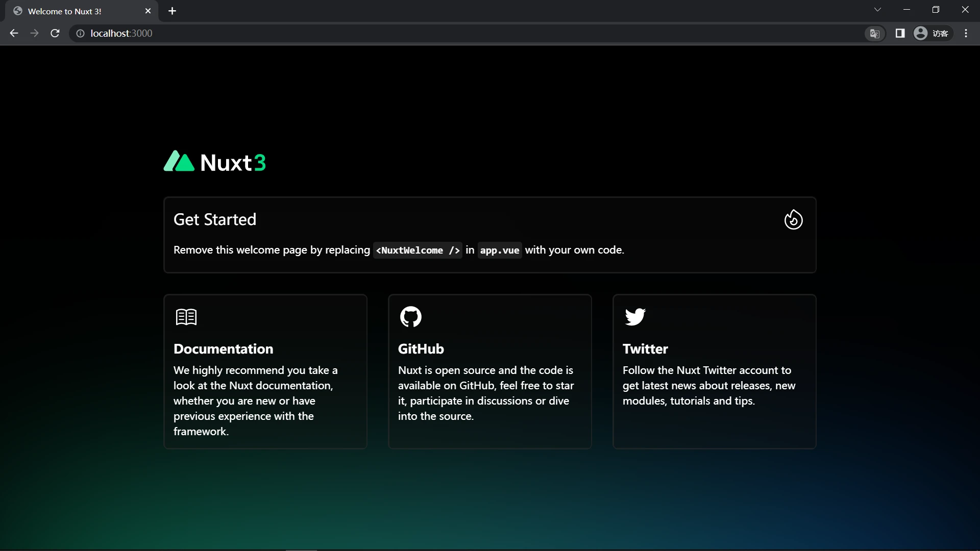Click the flame icon in Get Started
The height and width of the screenshot is (551, 980).
793,220
